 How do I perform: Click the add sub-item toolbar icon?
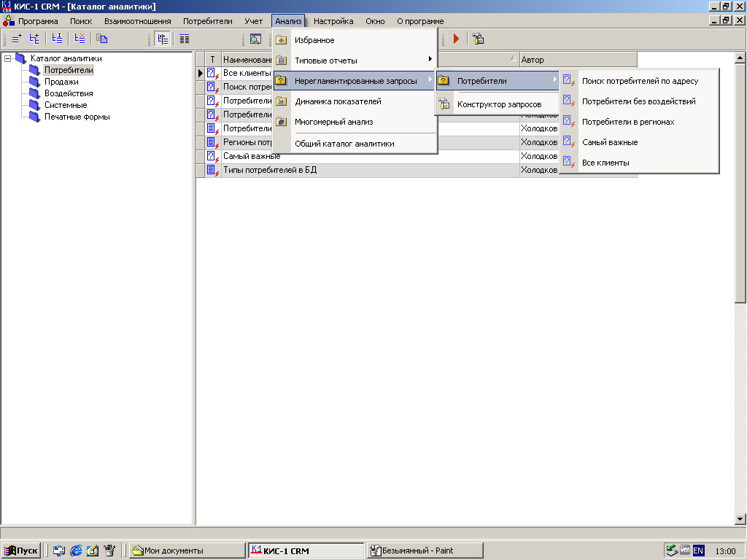click(x=34, y=39)
